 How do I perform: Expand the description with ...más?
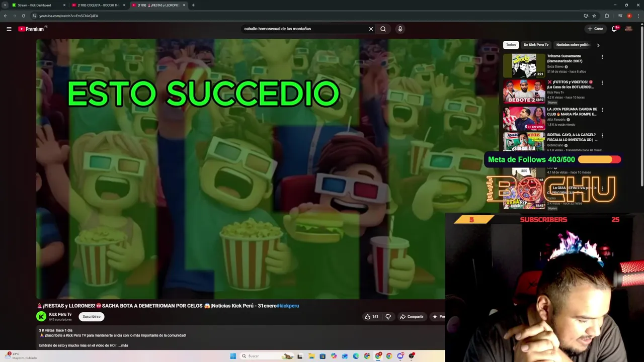coord(124,345)
